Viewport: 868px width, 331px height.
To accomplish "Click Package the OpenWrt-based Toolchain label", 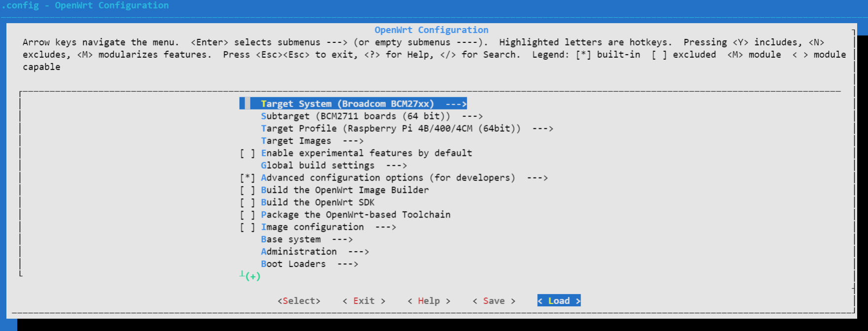I will (x=355, y=215).
